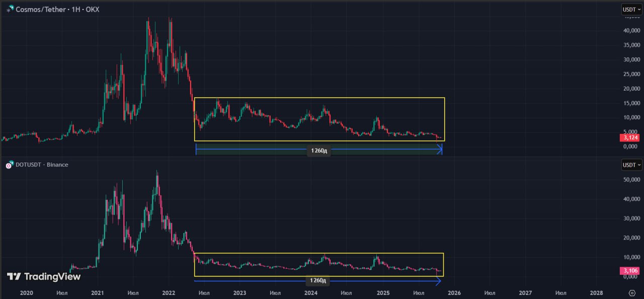The height and width of the screenshot is (299, 644).
Task: Click 2022 on the time axis
Action: point(169,293)
